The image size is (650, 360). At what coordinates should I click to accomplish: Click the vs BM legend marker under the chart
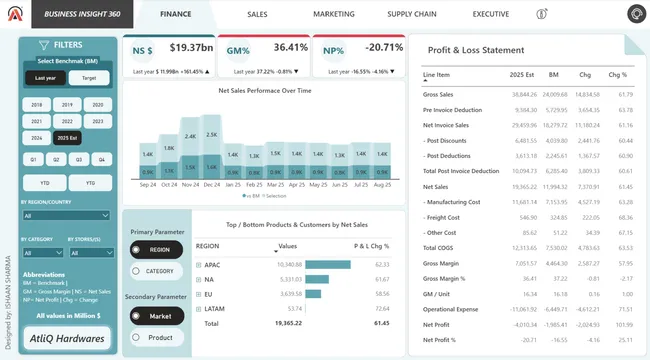click(244, 196)
